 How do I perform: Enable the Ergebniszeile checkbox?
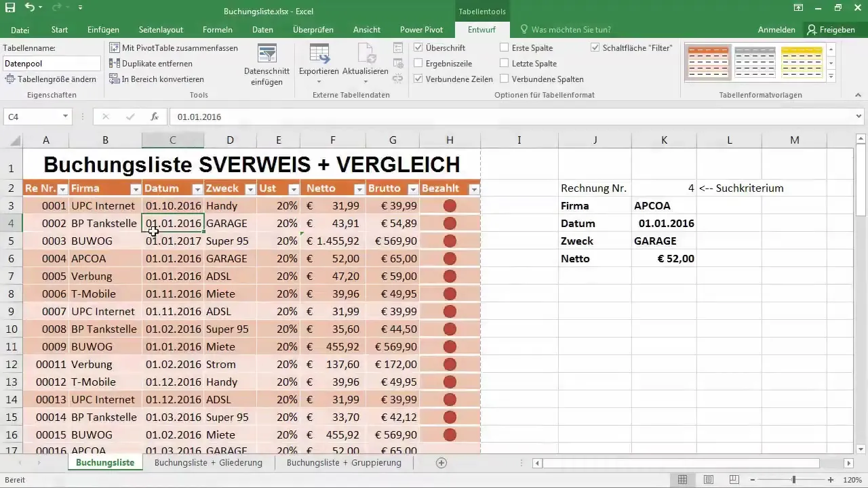coord(418,64)
